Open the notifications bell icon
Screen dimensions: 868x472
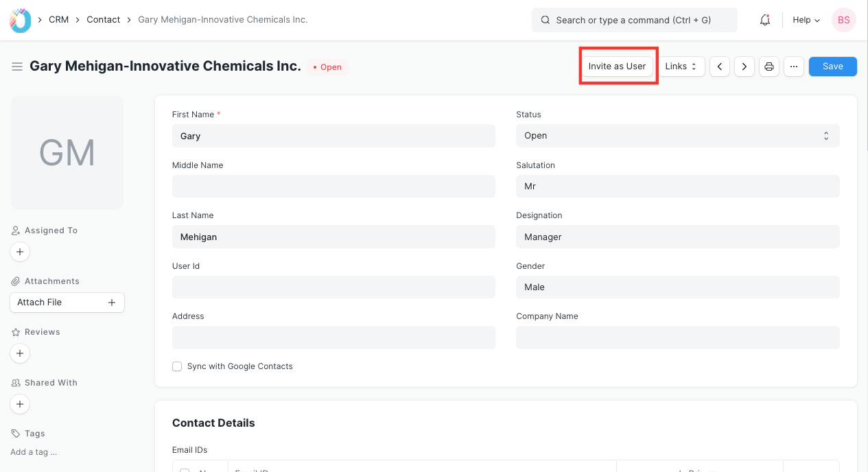(x=764, y=20)
